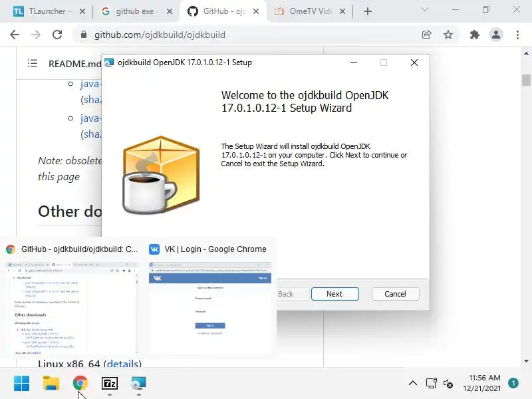Open first java- download link in README
532x399 pixels.
point(90,84)
